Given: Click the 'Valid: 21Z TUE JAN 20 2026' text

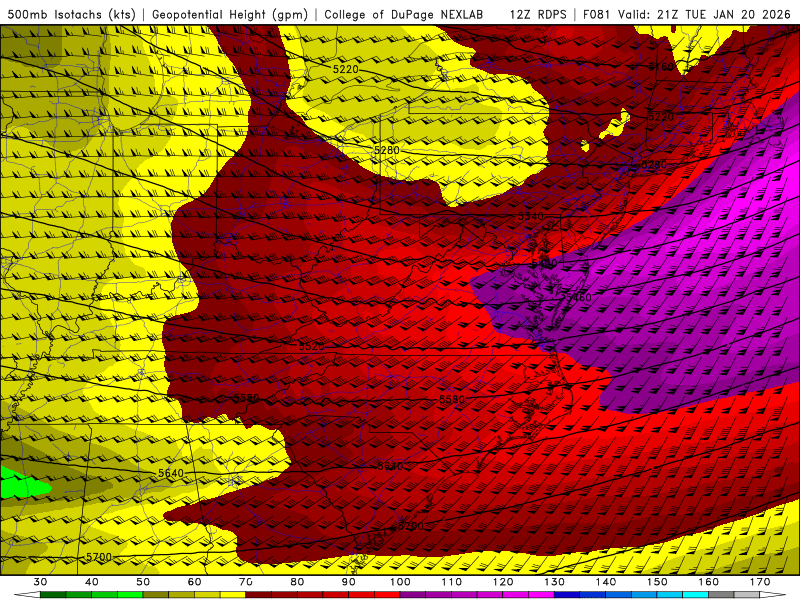Looking at the screenshot, I should pos(705,15).
